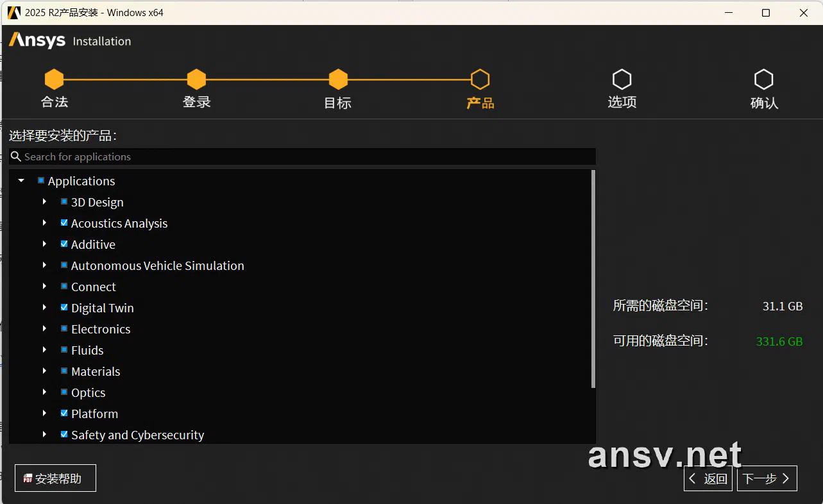Open the 安装帮助 PDF help button

click(55, 478)
